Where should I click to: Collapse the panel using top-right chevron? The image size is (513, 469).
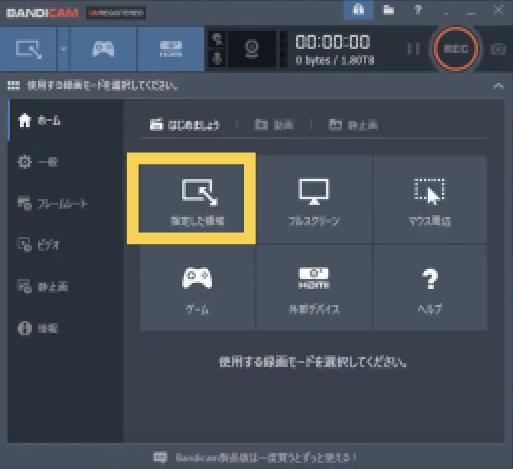498,86
